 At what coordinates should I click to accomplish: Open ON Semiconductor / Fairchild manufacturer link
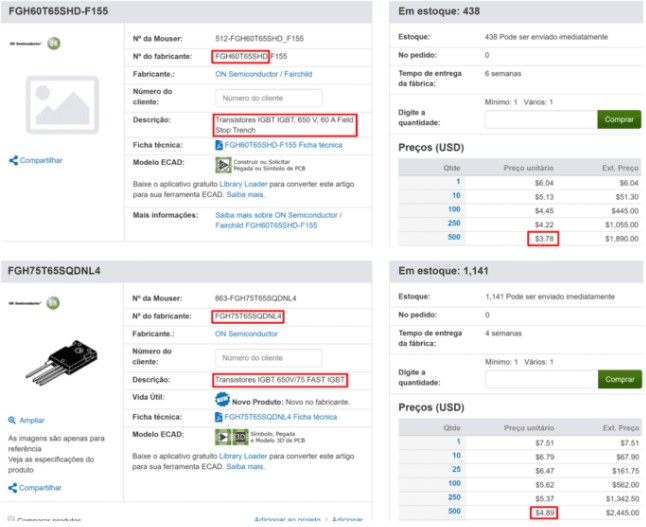pos(264,74)
